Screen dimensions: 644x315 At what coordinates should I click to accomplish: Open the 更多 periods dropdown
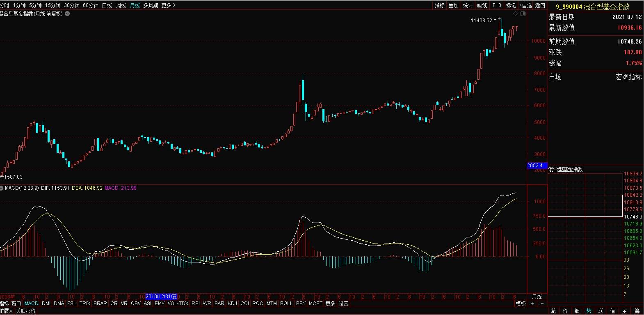click(168, 5)
